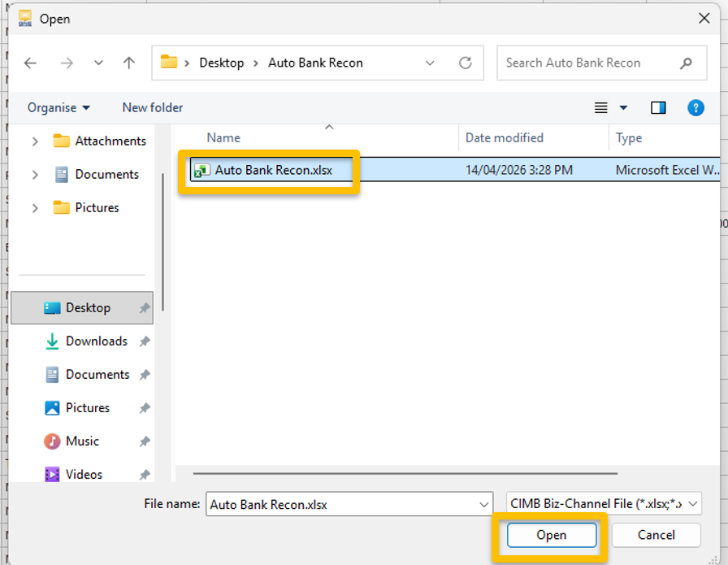Select the Auto Bank Recon.xlsx file

point(273,170)
